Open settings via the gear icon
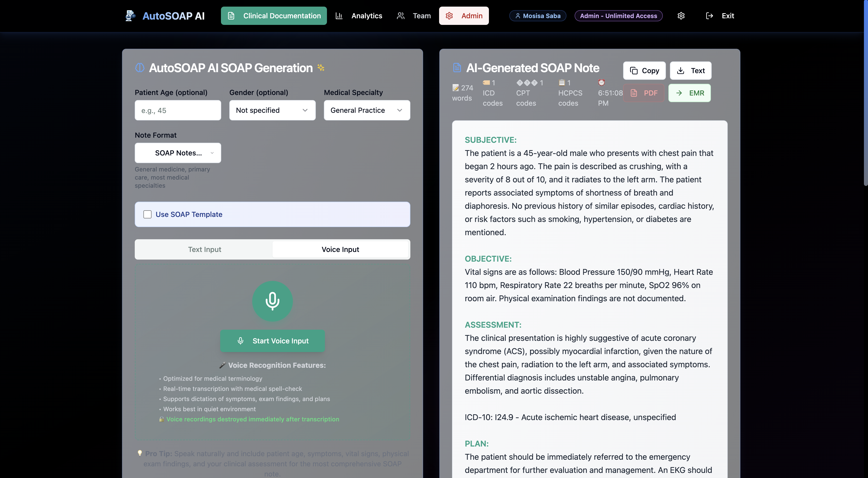Viewport: 868px width, 478px height. (x=681, y=16)
